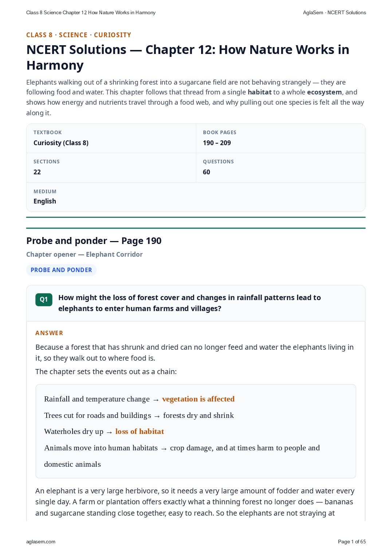This screenshot has height=555, width=392.
Task: Click the Q1 question text about elephants
Action: (189, 303)
